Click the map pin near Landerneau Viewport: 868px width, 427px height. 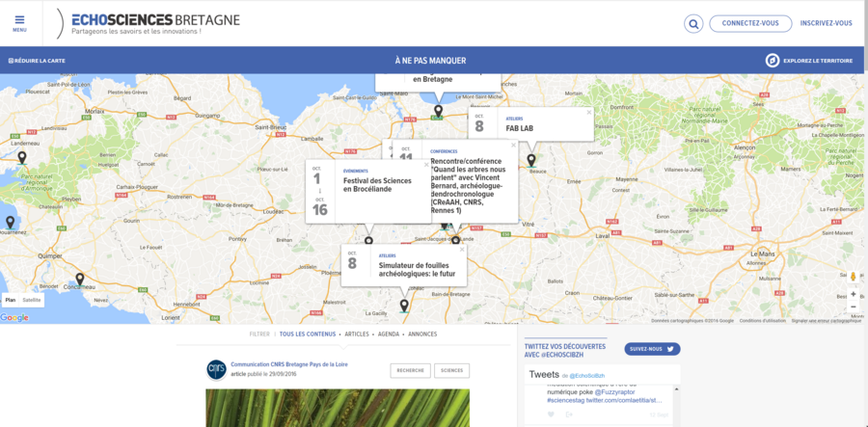coord(22,157)
